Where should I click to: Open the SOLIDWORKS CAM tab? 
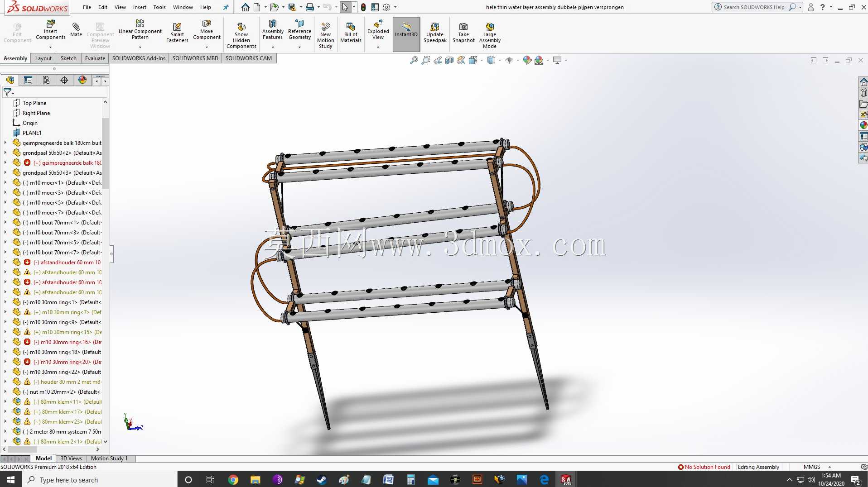[249, 58]
